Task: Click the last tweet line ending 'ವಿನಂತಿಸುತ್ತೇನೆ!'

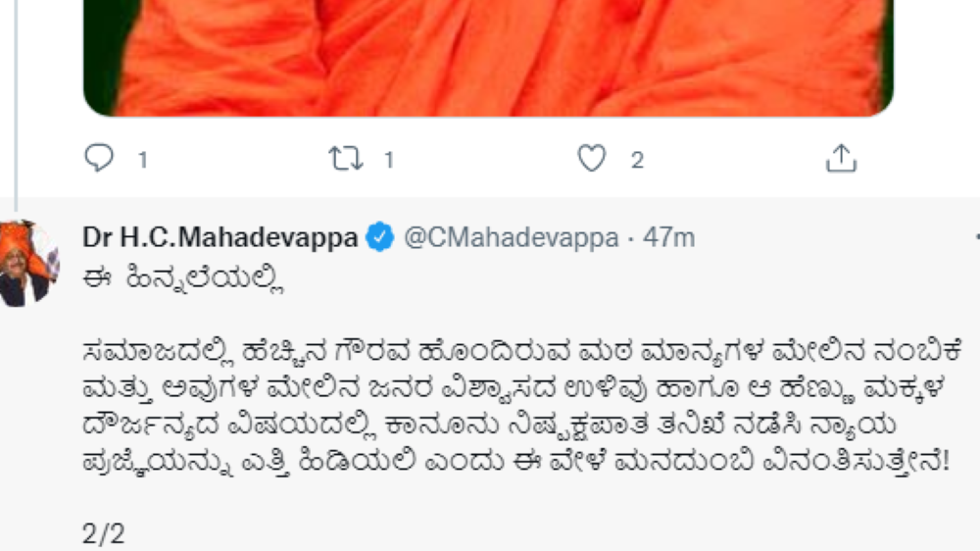Action: (x=516, y=462)
